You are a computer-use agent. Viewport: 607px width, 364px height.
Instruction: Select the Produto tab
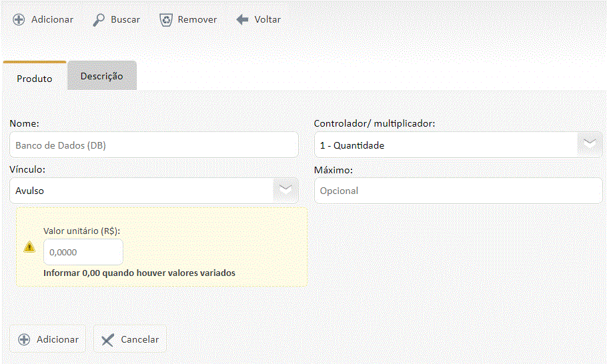click(x=35, y=78)
